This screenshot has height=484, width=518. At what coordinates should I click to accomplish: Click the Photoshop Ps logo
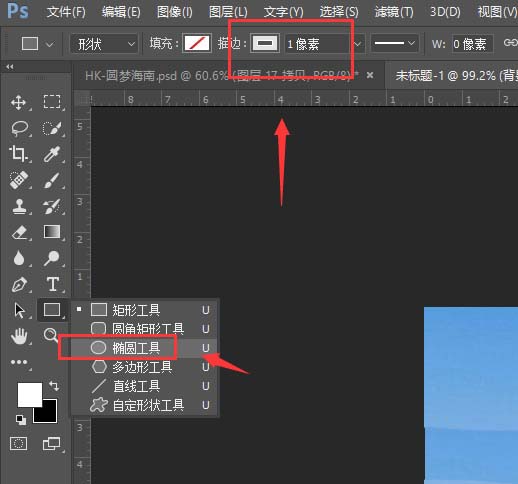click(x=18, y=11)
